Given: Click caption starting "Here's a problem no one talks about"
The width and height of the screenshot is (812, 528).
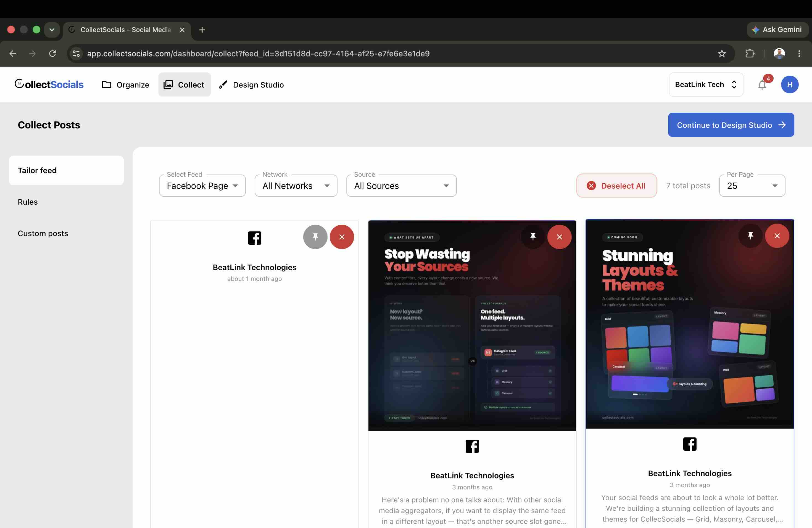Looking at the screenshot, I should [x=472, y=510].
